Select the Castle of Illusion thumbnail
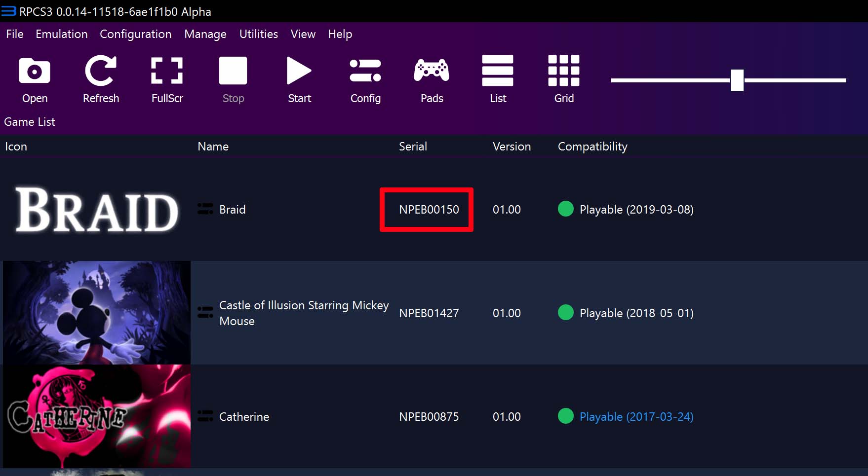The width and height of the screenshot is (868, 476). point(97,313)
